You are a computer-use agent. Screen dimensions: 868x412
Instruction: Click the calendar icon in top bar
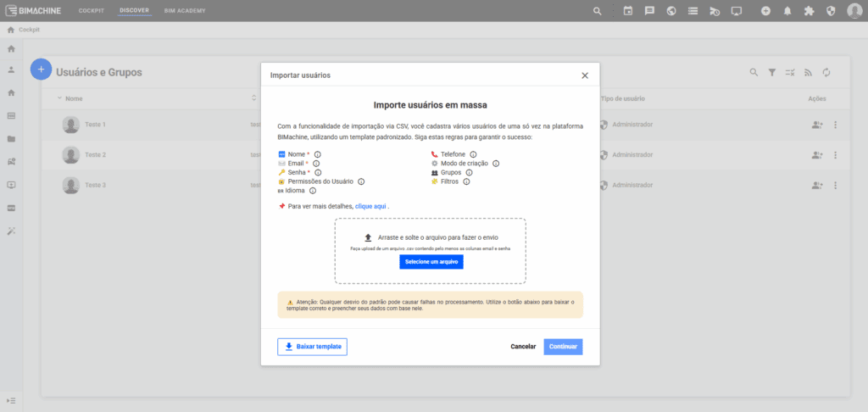click(x=628, y=11)
